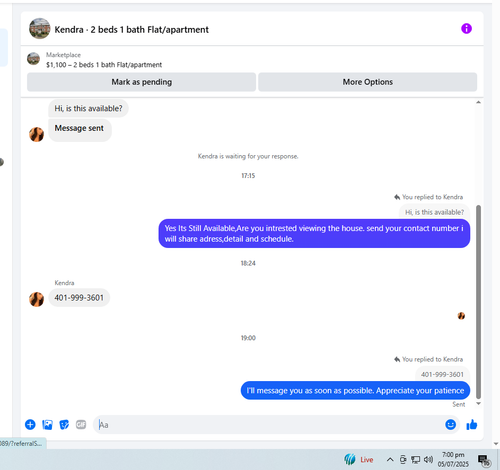Click chat scrollbar down arrow
Screen dimensions: 500x470
pyautogui.click(x=478, y=403)
